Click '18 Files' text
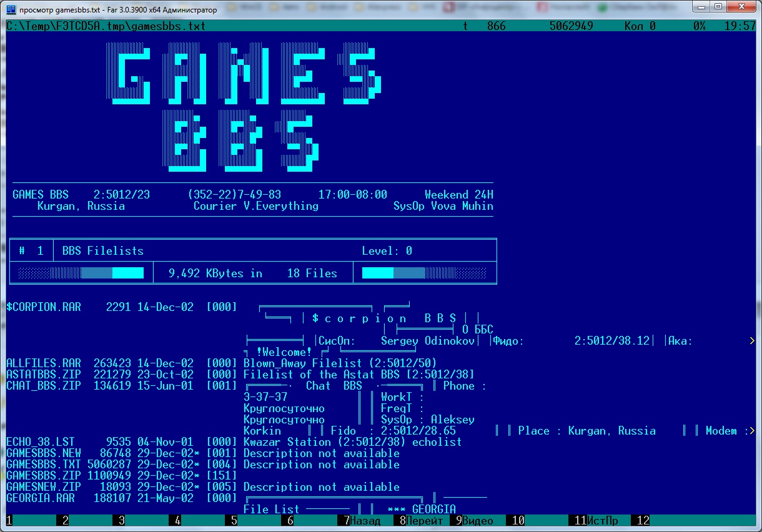This screenshot has width=762, height=532. point(312,273)
